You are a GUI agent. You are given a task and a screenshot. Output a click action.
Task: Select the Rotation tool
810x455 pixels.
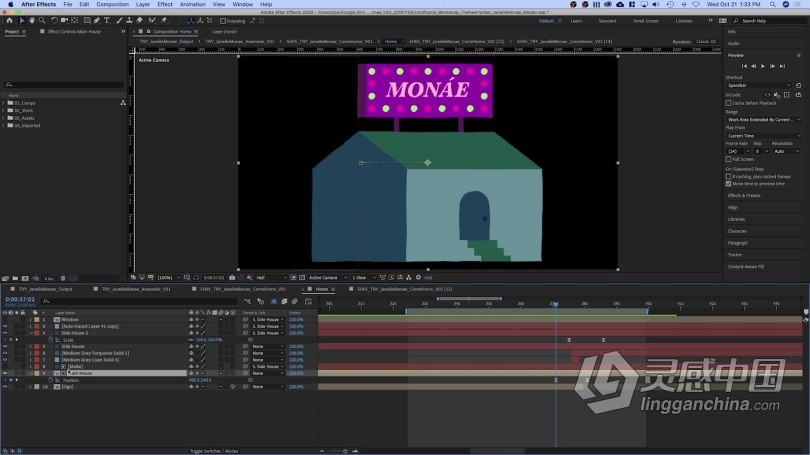click(x=54, y=21)
